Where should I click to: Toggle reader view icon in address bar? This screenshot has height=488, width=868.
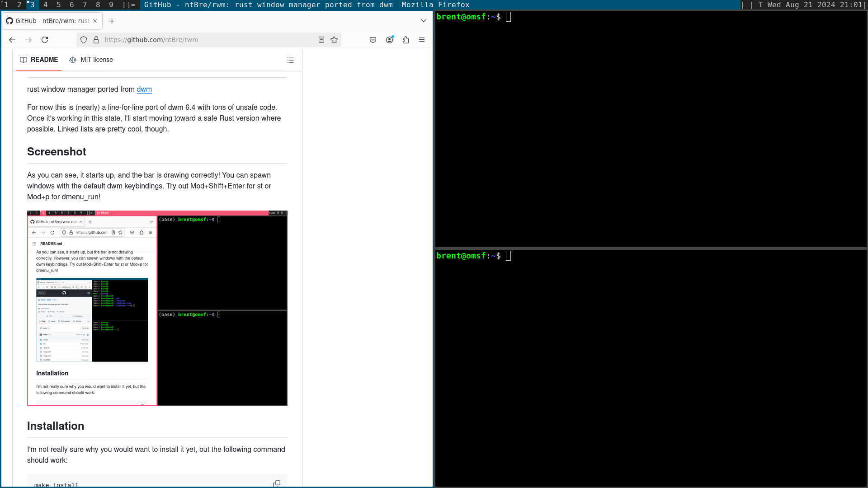[321, 40]
